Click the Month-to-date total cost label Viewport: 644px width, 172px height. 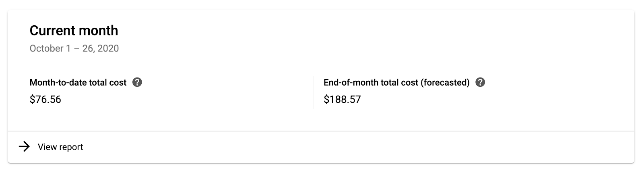tap(78, 82)
